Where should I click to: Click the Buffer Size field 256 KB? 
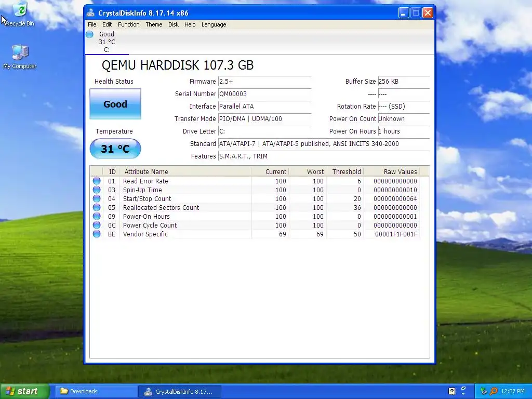coord(404,82)
